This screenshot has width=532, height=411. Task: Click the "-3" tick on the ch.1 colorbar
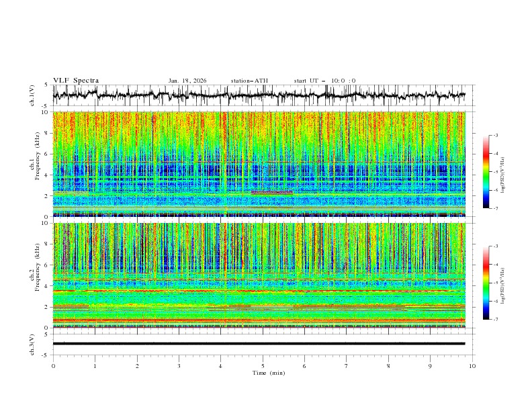496,135
